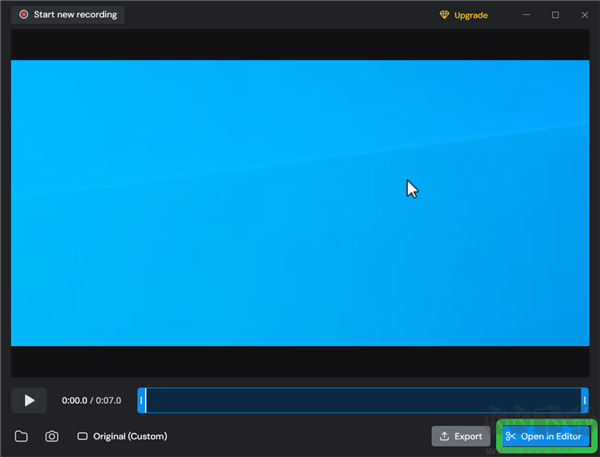600x457 pixels.
Task: Click the right trim handle on timeline
Action: [584, 400]
